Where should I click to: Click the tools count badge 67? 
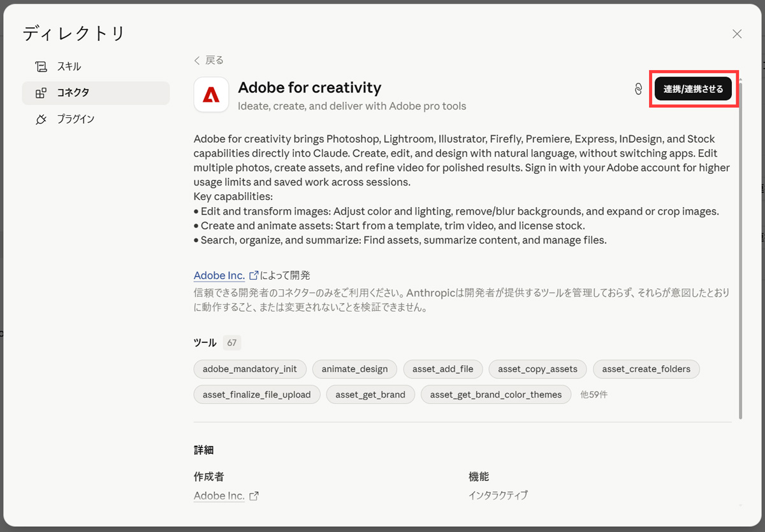(232, 343)
